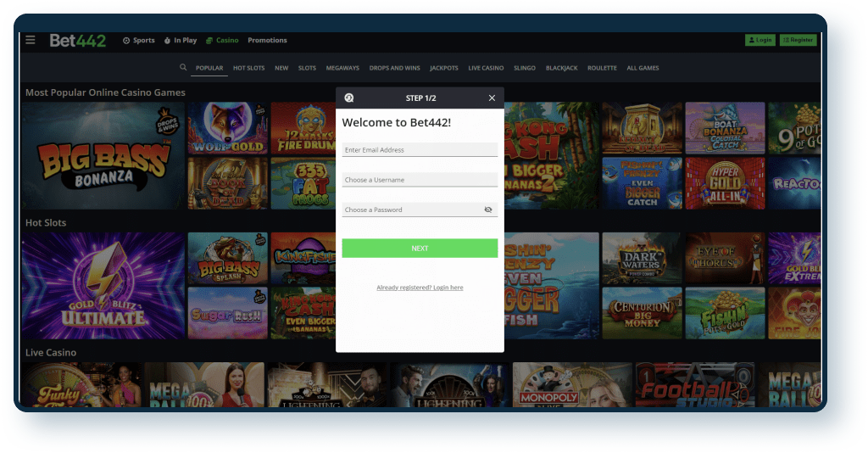This screenshot has width=868, height=453.
Task: Toggle password visibility eye icon
Action: pyautogui.click(x=487, y=210)
